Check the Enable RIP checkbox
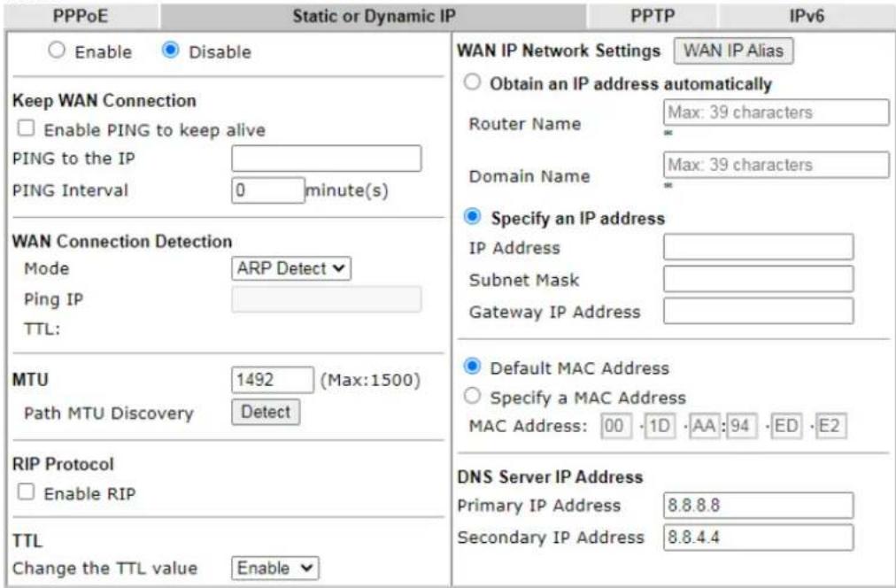 (x=26, y=492)
